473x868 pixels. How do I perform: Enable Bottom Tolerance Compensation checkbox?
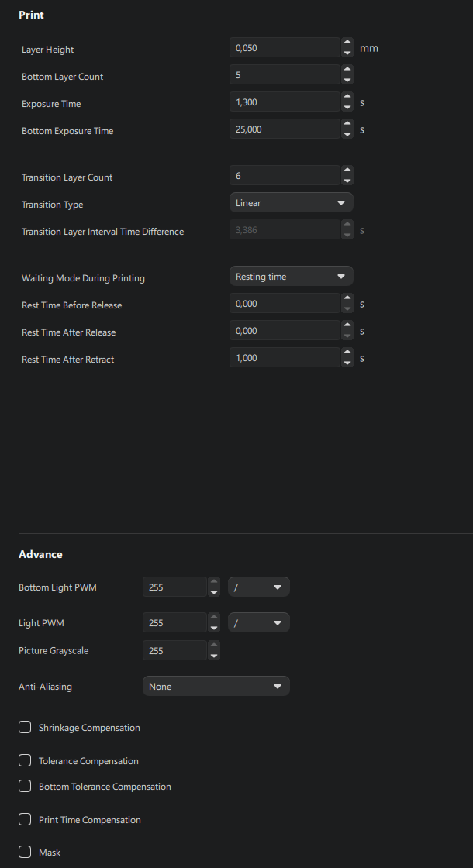pos(24,786)
